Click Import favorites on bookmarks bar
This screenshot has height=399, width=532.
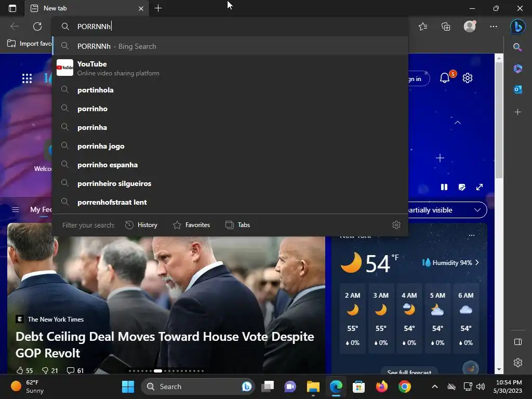(x=30, y=44)
